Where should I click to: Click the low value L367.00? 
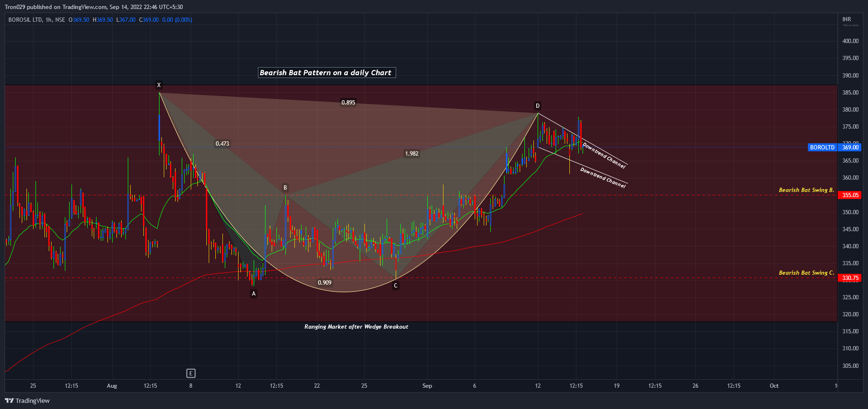[126, 20]
